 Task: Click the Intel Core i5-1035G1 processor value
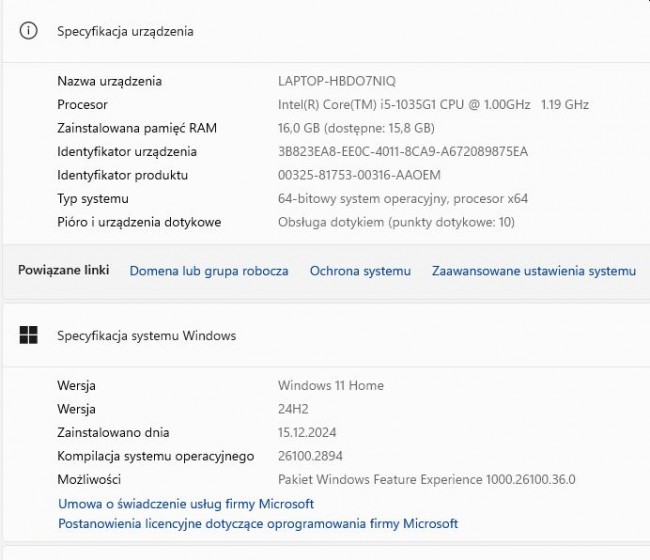pyautogui.click(x=433, y=105)
